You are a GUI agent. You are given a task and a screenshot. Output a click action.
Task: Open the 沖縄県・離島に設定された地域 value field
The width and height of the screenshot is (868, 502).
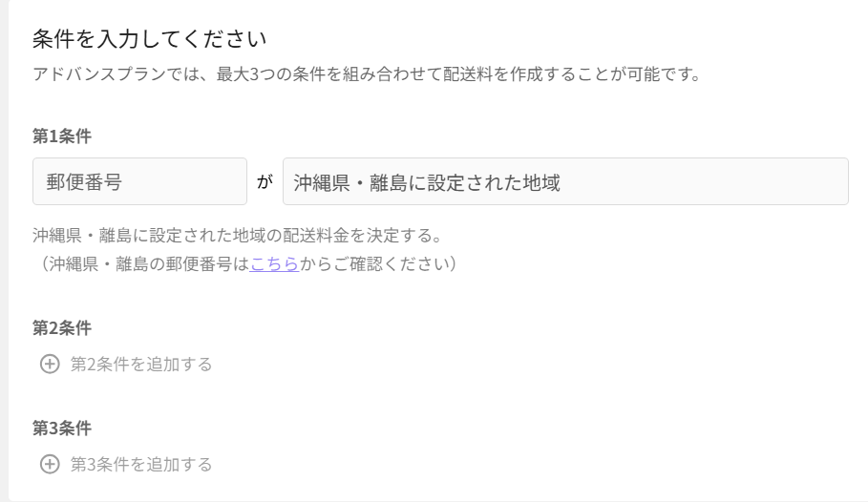(564, 181)
